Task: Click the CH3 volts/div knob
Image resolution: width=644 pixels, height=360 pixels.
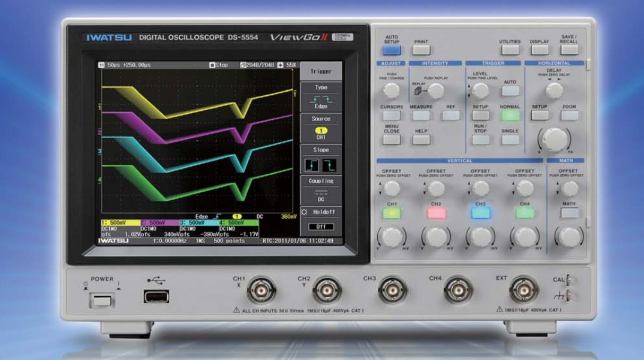Action: (x=480, y=237)
